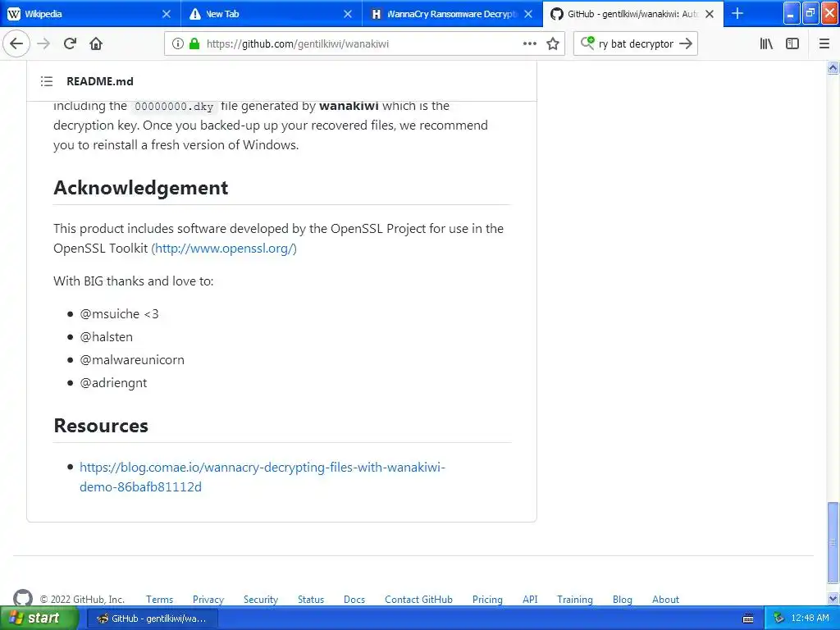Image resolution: width=840 pixels, height=630 pixels.
Task: Close the New Tab tab
Action: (x=348, y=14)
